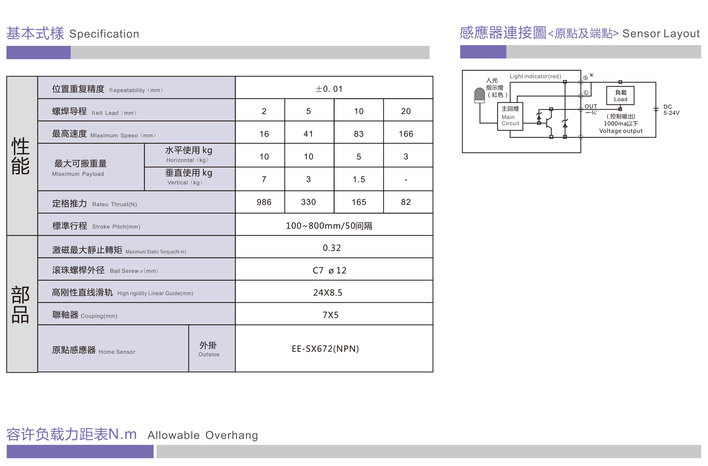The image size is (708, 466).
Task: Click horizontal payload 10 under lead 5
Action: [308, 156]
